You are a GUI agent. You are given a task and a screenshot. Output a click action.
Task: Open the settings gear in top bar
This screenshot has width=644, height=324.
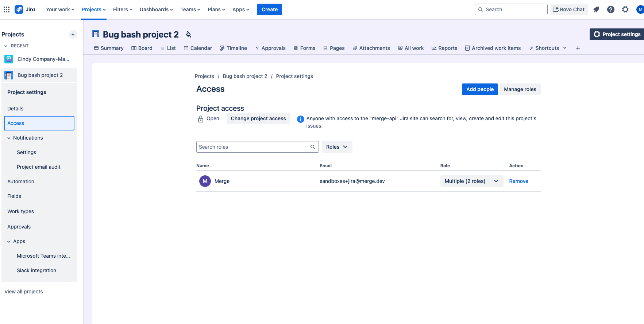coord(625,9)
